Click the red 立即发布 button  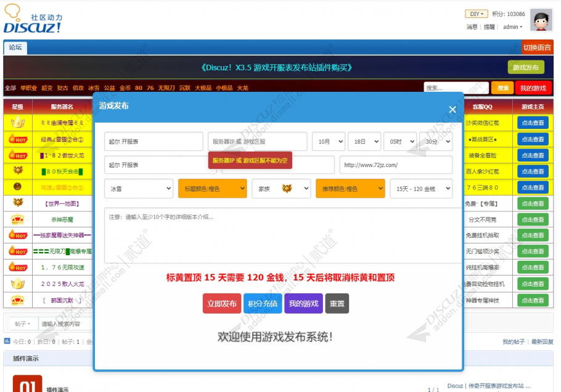pyautogui.click(x=222, y=304)
